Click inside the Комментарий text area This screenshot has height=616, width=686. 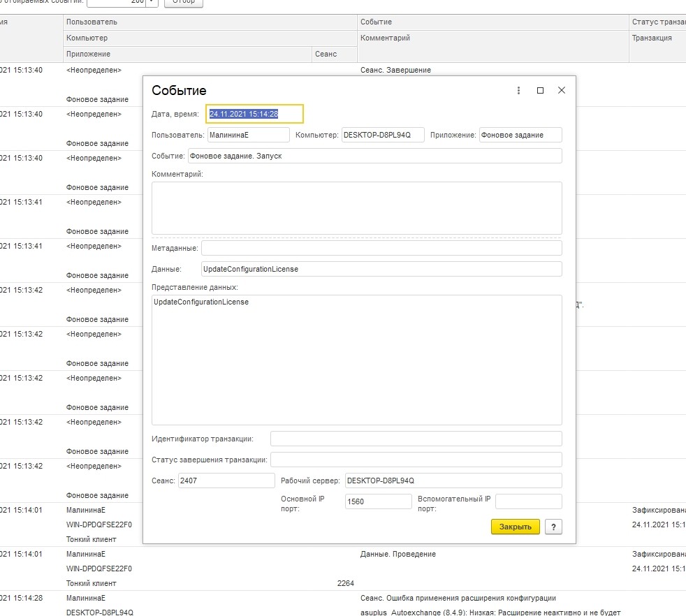356,208
